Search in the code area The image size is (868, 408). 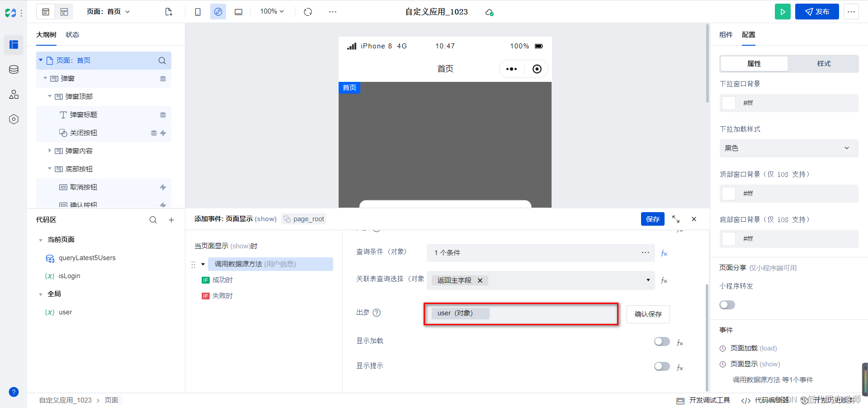click(153, 220)
